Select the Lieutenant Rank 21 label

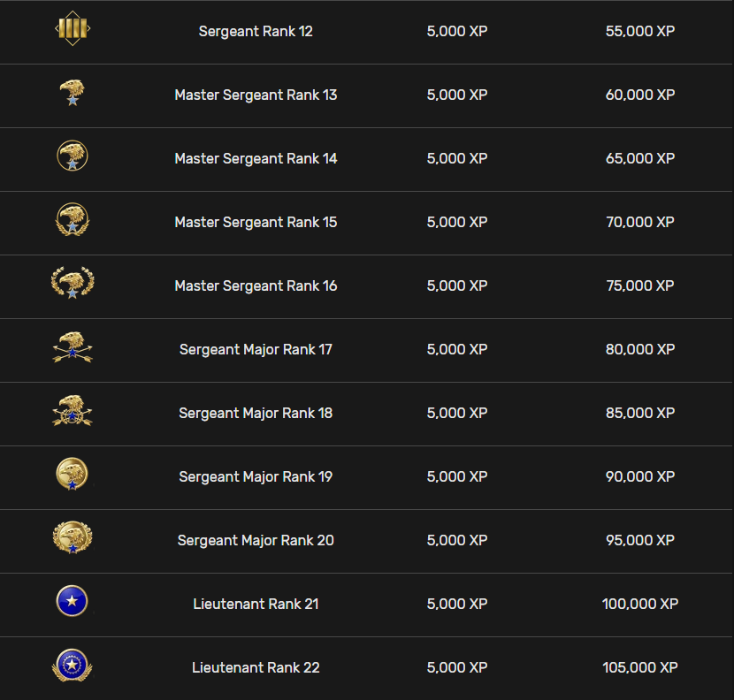click(256, 605)
